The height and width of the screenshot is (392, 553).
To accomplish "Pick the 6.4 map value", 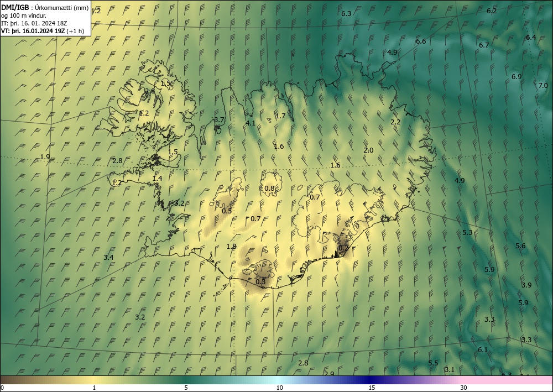I will [x=531, y=38].
